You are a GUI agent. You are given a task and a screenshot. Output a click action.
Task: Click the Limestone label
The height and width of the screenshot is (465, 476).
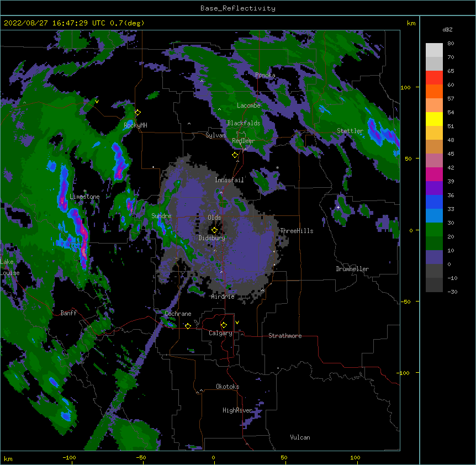84,197
